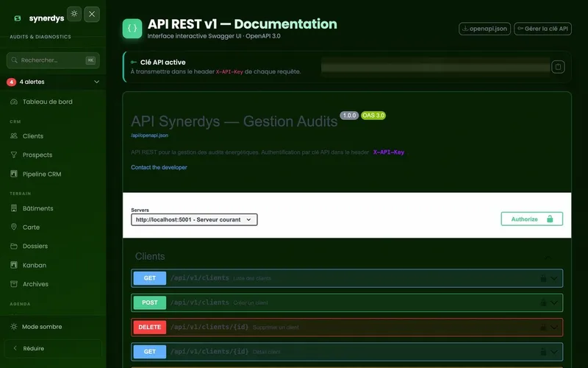Click the Authorize padlock icon
This screenshot has width=588, height=368.
click(x=550, y=219)
